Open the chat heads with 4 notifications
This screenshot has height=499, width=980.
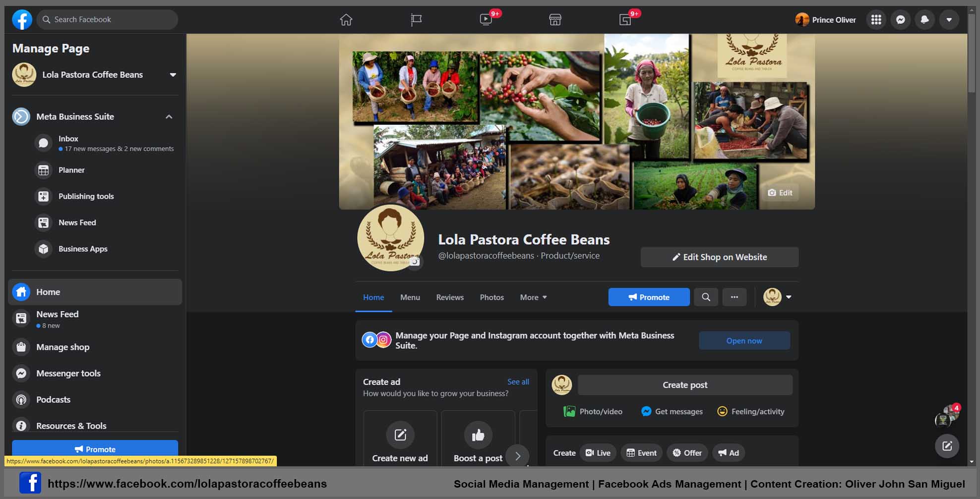click(947, 417)
